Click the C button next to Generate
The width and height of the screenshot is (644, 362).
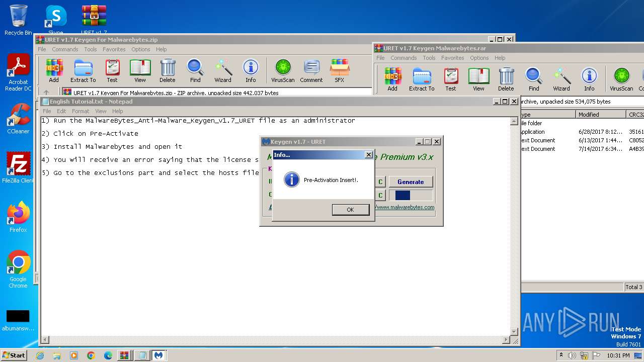click(x=380, y=182)
